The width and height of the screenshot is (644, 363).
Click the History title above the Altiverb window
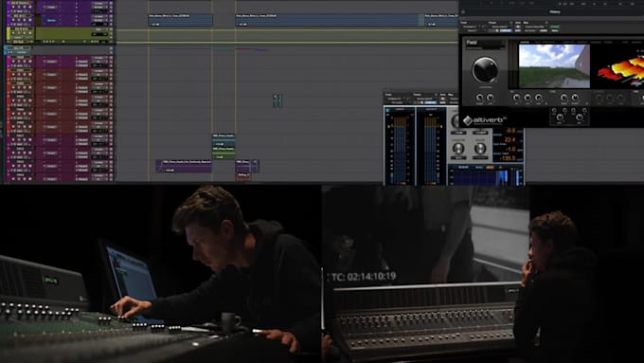(554, 12)
